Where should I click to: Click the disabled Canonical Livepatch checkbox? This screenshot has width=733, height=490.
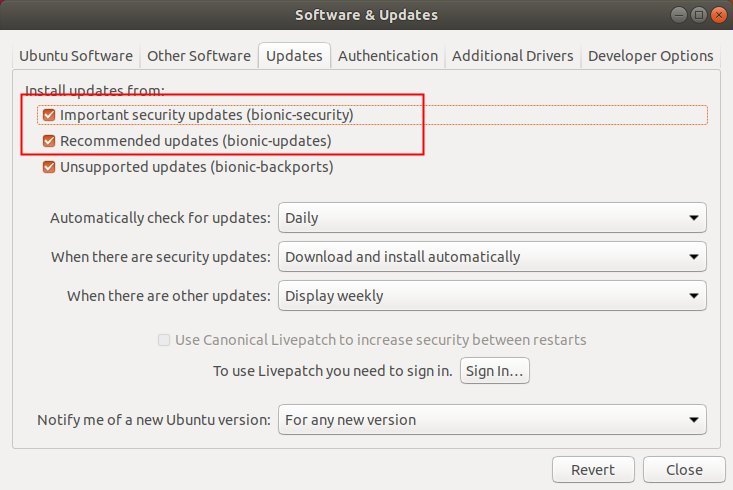[x=164, y=340]
